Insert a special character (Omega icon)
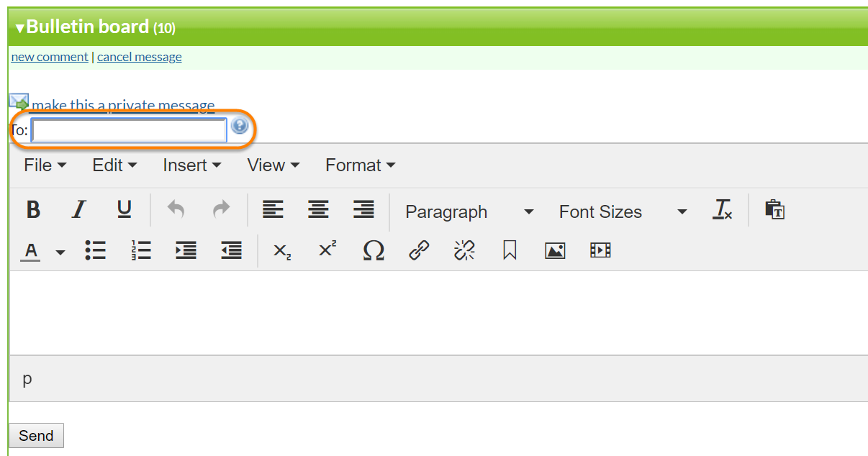Image resolution: width=868 pixels, height=456 pixels. click(374, 250)
